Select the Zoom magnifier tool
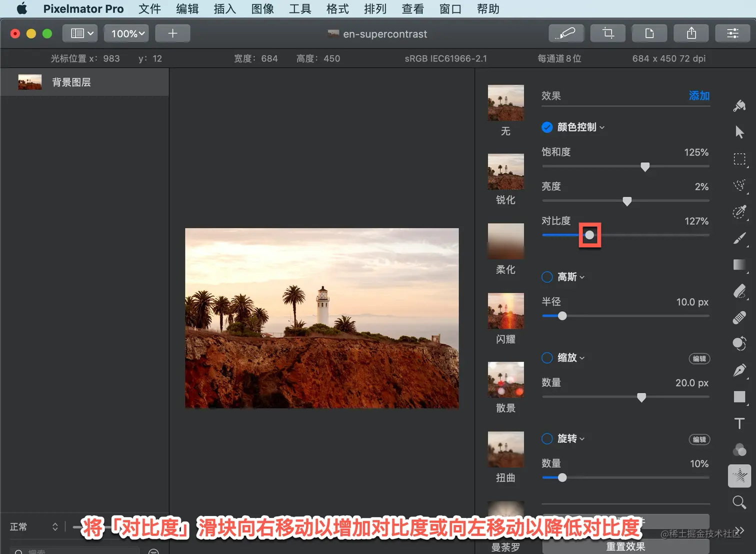The height and width of the screenshot is (554, 756). 739,502
